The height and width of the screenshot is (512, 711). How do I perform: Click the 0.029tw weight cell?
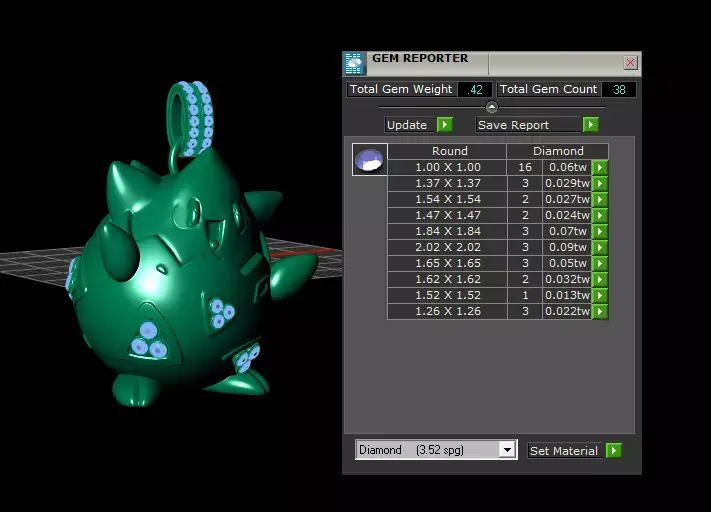click(x=567, y=183)
